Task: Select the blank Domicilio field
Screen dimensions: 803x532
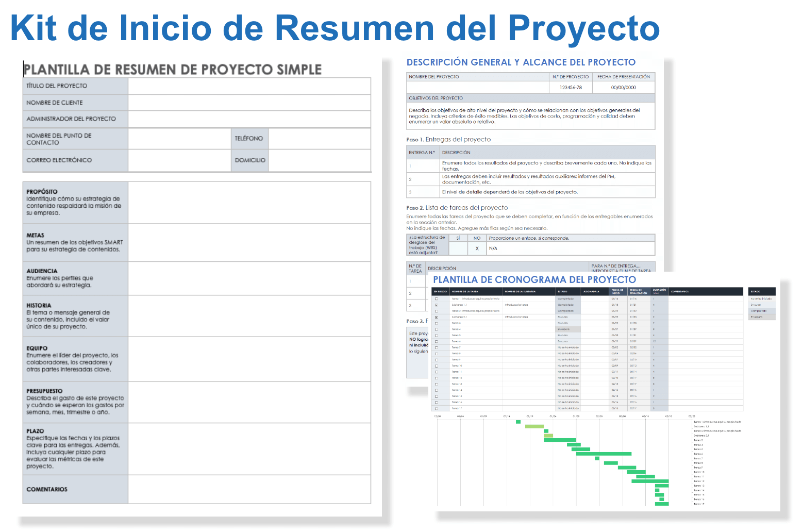Action: tap(320, 160)
